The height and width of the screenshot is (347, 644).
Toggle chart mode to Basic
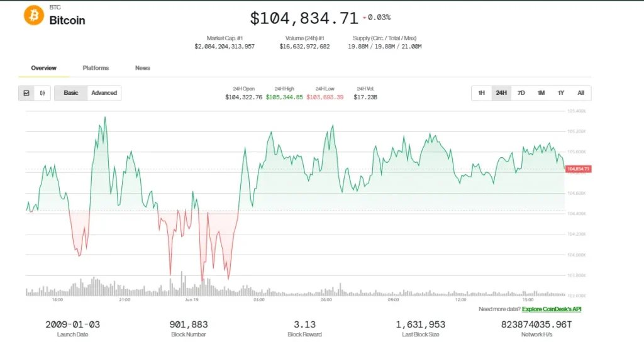[71, 93]
